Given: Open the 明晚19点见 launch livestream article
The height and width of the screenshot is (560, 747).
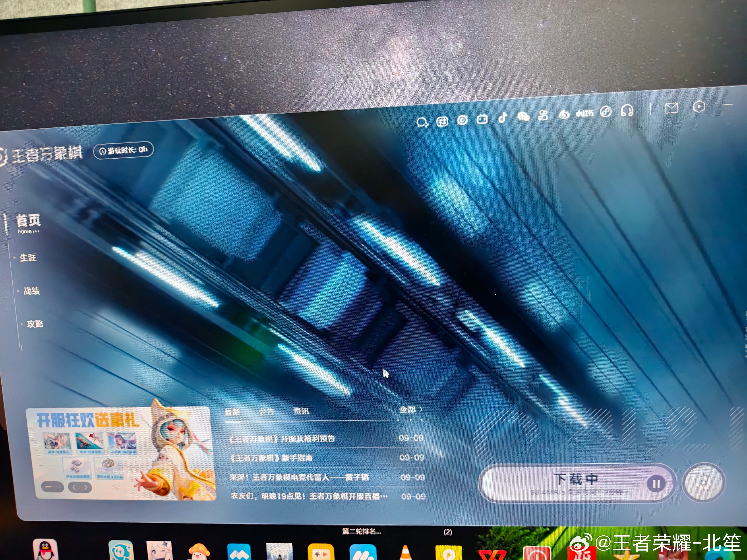Looking at the screenshot, I should tap(328, 496).
